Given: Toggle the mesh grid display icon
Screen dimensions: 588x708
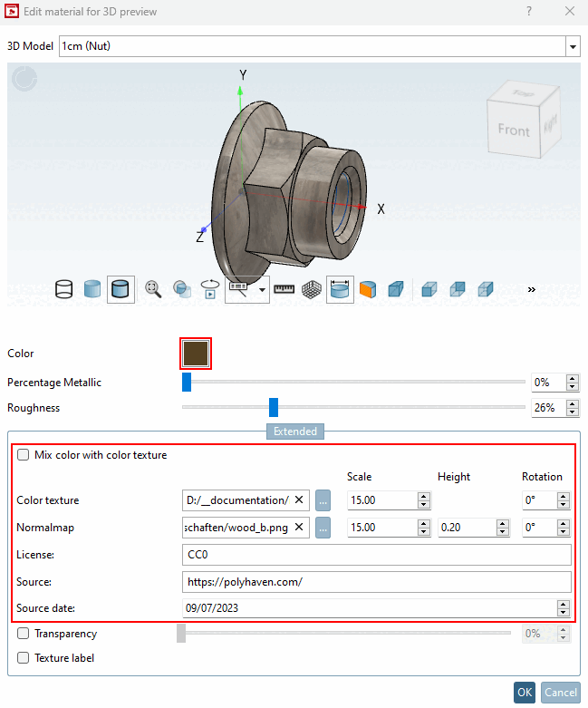Looking at the screenshot, I should click(x=312, y=289).
